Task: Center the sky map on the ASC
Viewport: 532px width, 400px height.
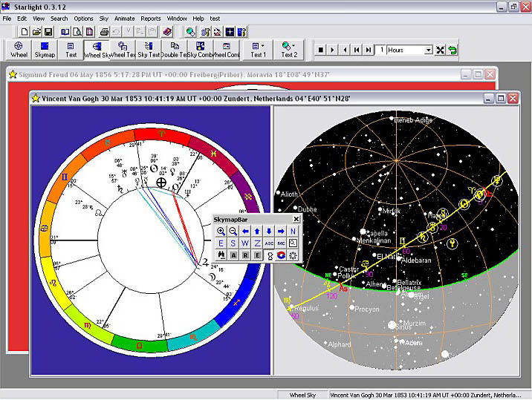Action: [269, 243]
